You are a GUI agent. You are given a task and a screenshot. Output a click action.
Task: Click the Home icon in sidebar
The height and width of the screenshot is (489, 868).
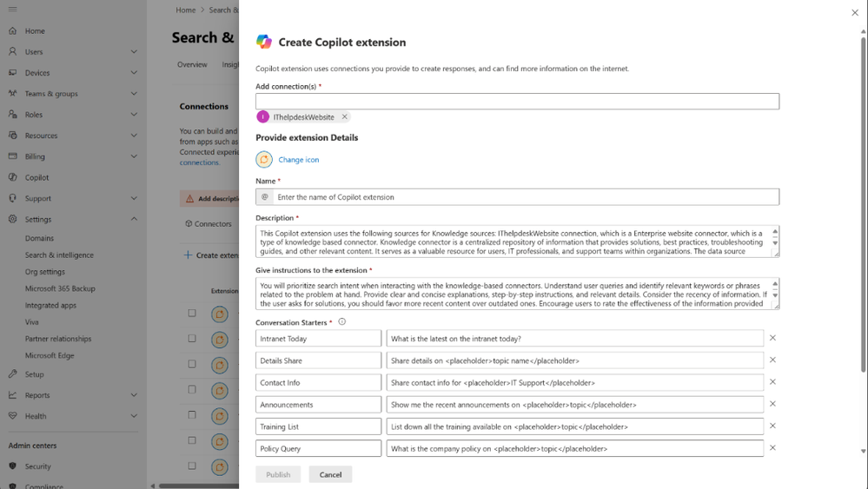(13, 31)
